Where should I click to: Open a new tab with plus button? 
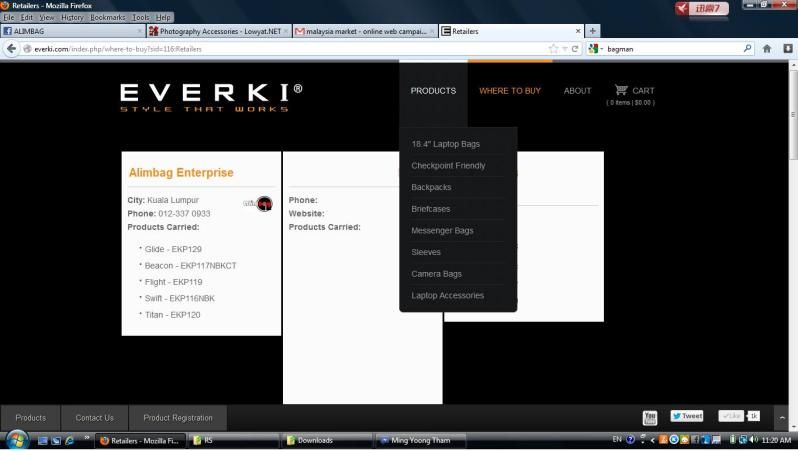593,31
